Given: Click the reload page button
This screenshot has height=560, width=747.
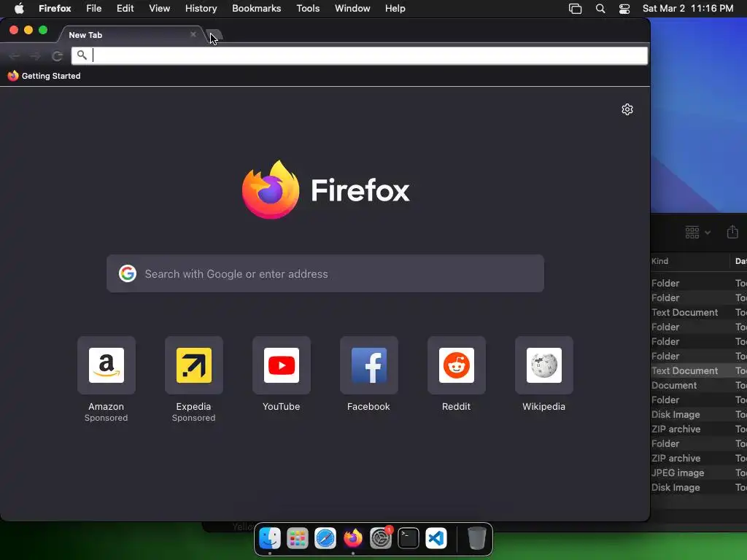Looking at the screenshot, I should point(57,56).
